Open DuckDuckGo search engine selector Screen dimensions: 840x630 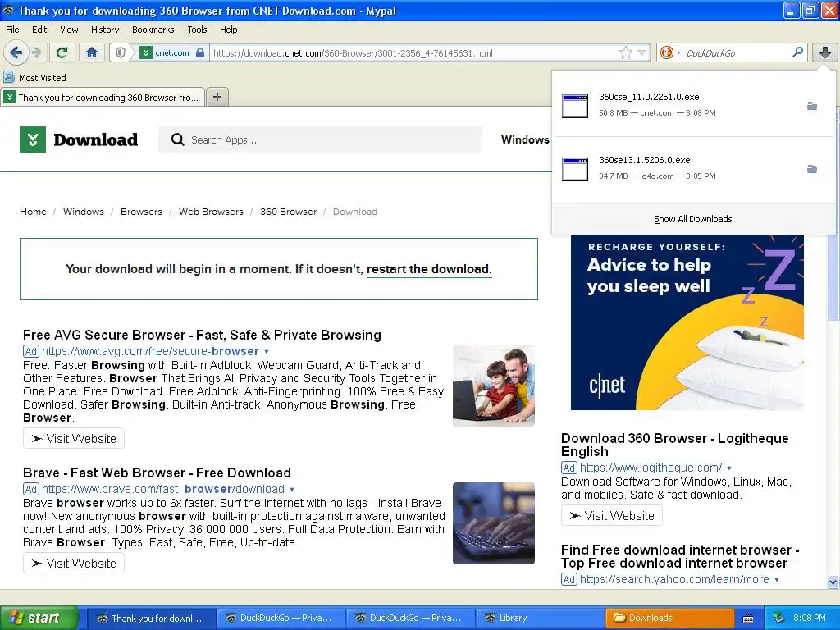(x=669, y=52)
